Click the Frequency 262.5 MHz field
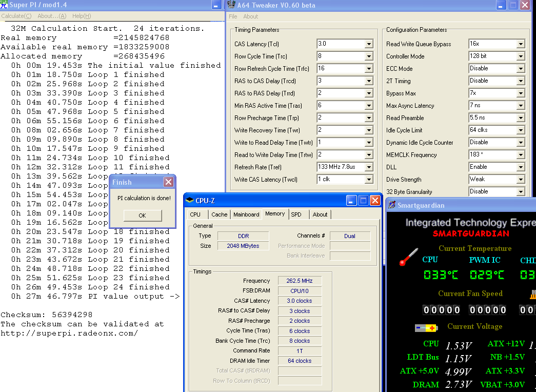536x392 pixels. coord(300,281)
